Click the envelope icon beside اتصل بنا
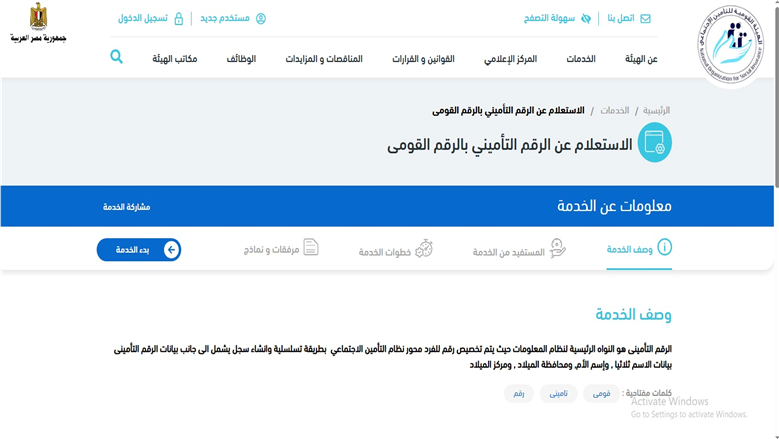Screen dimensions: 779x439 pyautogui.click(x=645, y=18)
